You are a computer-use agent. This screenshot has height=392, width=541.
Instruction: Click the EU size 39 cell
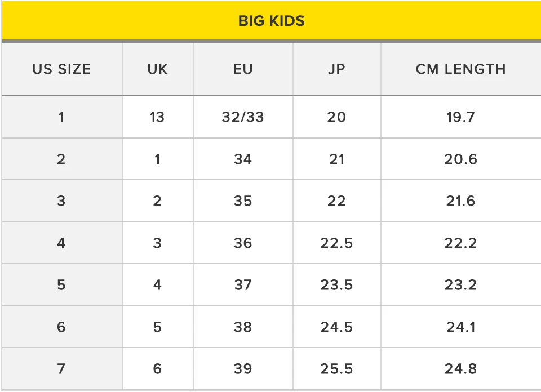click(x=243, y=369)
